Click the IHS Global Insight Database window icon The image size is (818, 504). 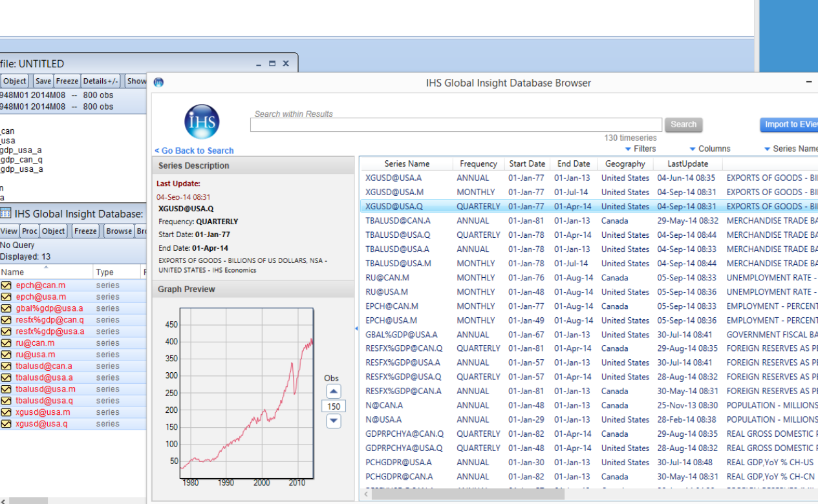[x=5, y=213]
